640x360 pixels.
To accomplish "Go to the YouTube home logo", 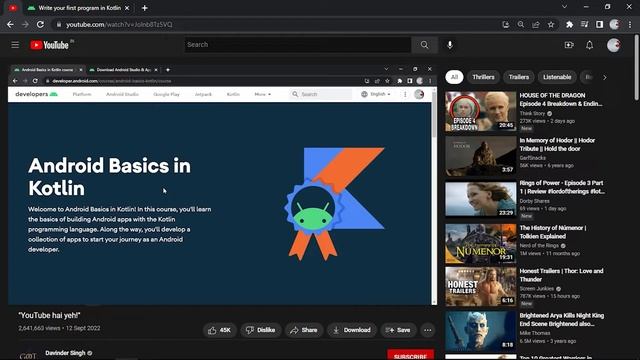I will click(49, 45).
